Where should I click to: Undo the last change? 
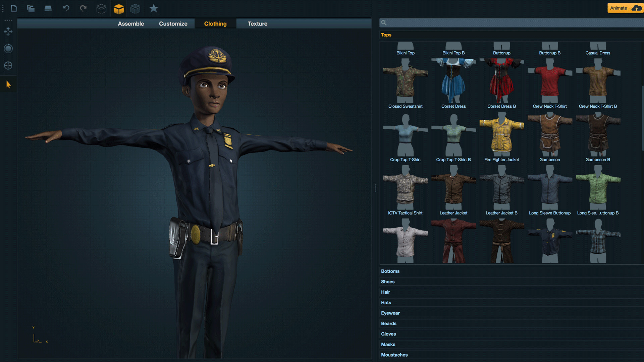point(66,8)
